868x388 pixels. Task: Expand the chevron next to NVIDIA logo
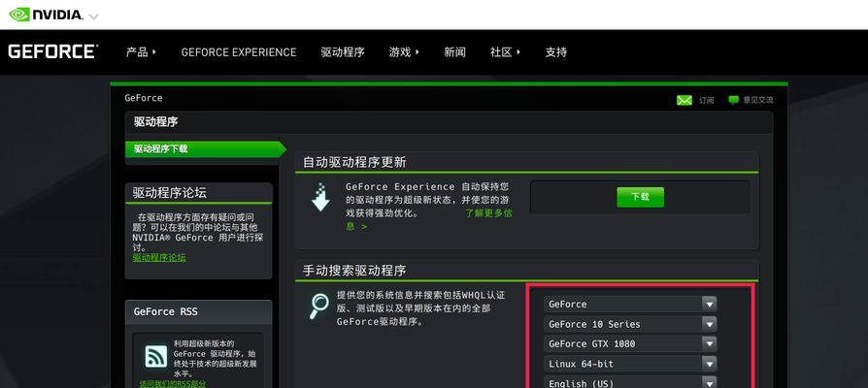[x=93, y=16]
